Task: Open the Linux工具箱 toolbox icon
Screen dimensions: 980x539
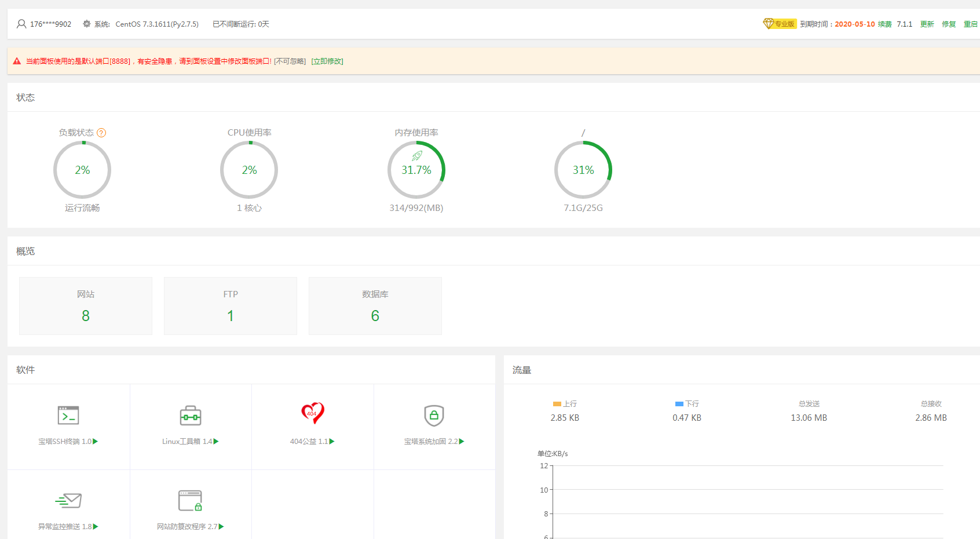Action: coord(191,416)
